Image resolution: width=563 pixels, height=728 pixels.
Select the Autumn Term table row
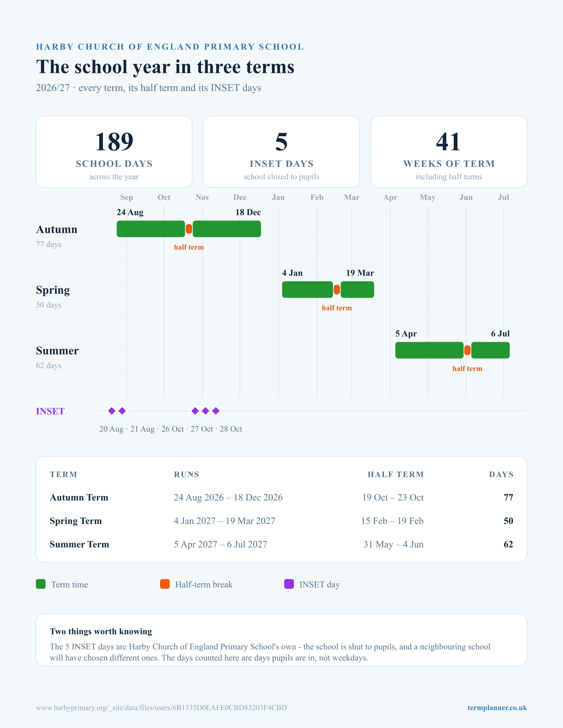tap(281, 497)
